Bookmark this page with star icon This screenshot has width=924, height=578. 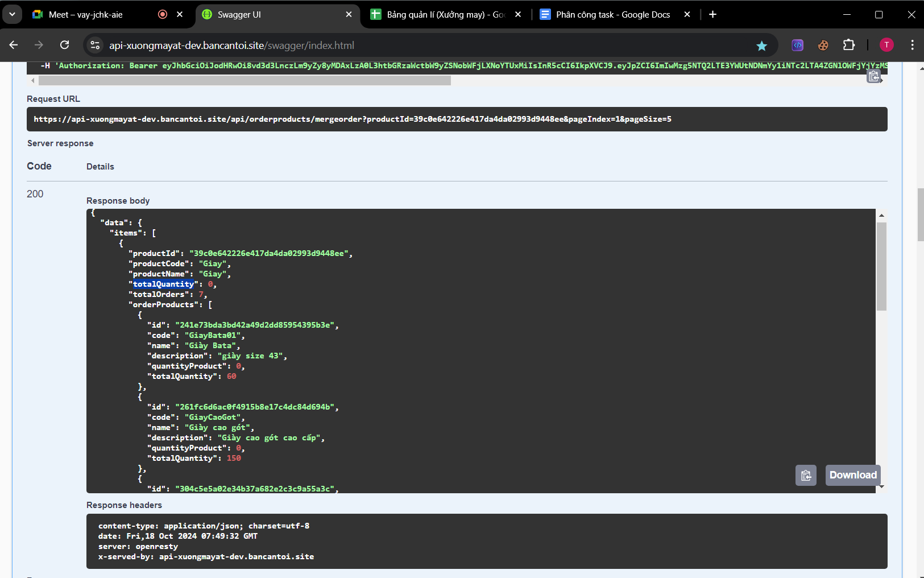coord(761,46)
